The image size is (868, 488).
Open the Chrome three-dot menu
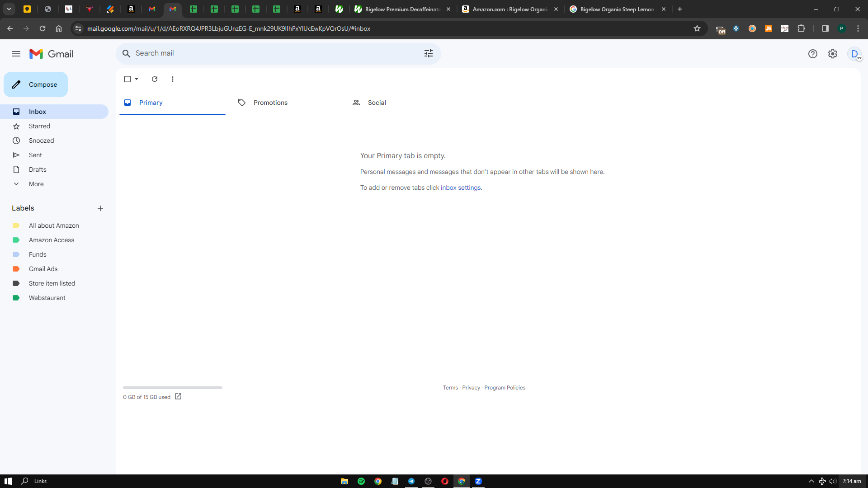point(858,28)
